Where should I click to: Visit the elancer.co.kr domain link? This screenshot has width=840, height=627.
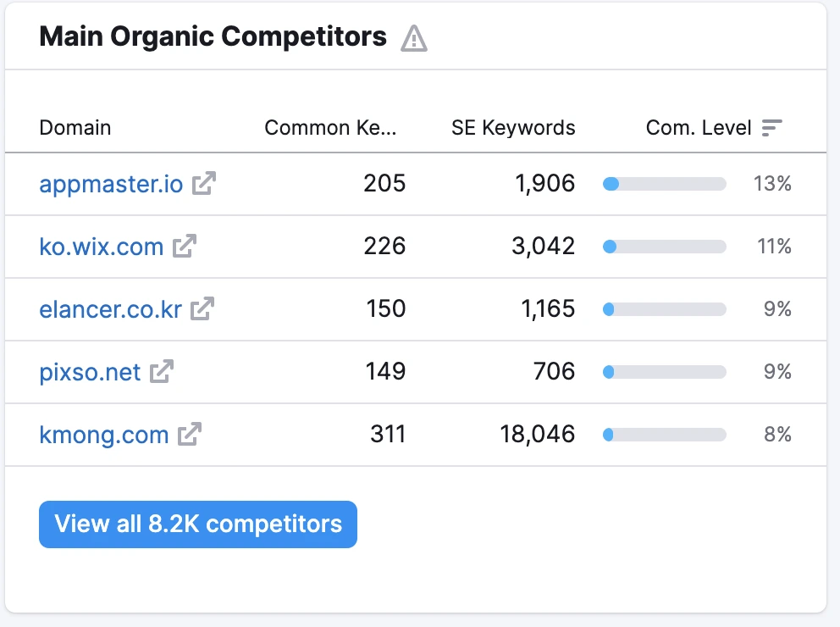coord(110,308)
